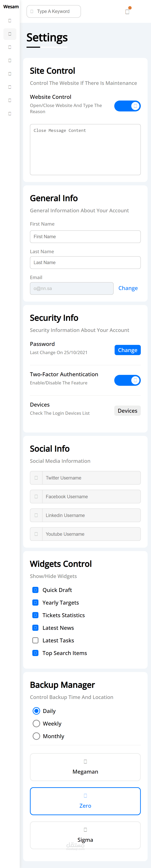The height and width of the screenshot is (868, 151).
Task: Click the Wesam logo in sidebar
Action: (11, 7)
